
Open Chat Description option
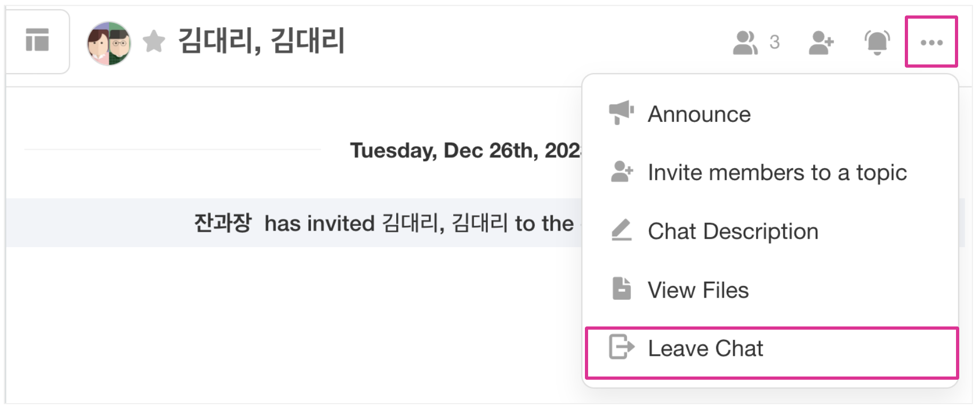point(733,232)
